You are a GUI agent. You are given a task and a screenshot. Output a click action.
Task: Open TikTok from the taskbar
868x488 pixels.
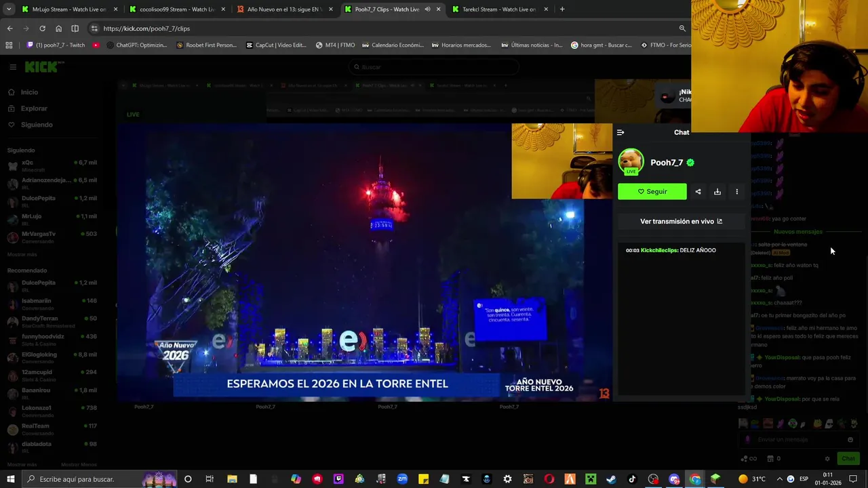[x=632, y=479]
